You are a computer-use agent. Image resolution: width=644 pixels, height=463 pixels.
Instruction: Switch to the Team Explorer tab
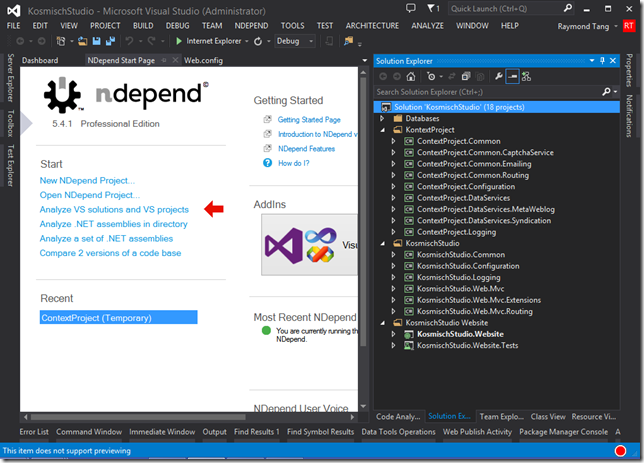(501, 417)
